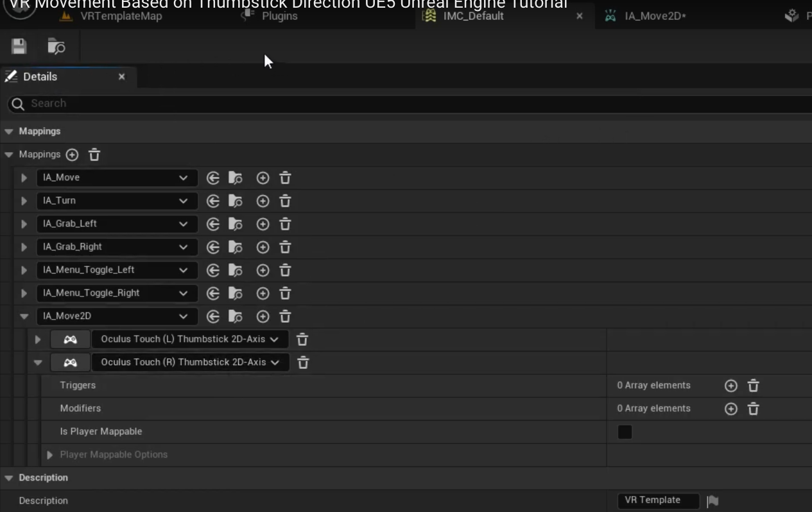Collapse the IA_Move2D mapping row
Viewport: 812px width, 512px height.
pyautogui.click(x=24, y=316)
